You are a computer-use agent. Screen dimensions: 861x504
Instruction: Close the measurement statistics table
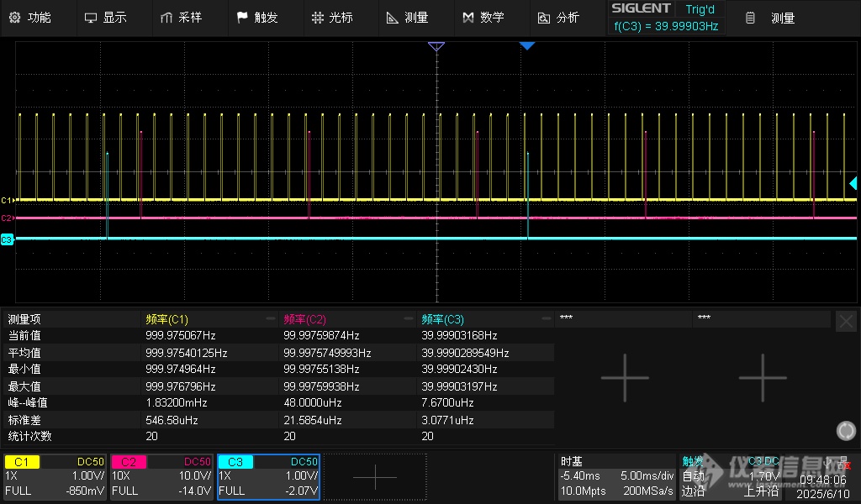[x=846, y=320]
